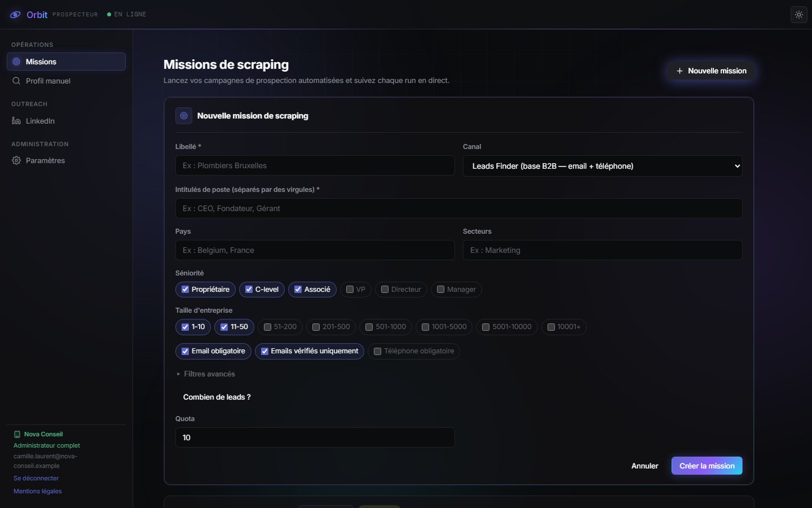Expand the Filtres avancés section
The height and width of the screenshot is (508, 812).
coord(206,374)
